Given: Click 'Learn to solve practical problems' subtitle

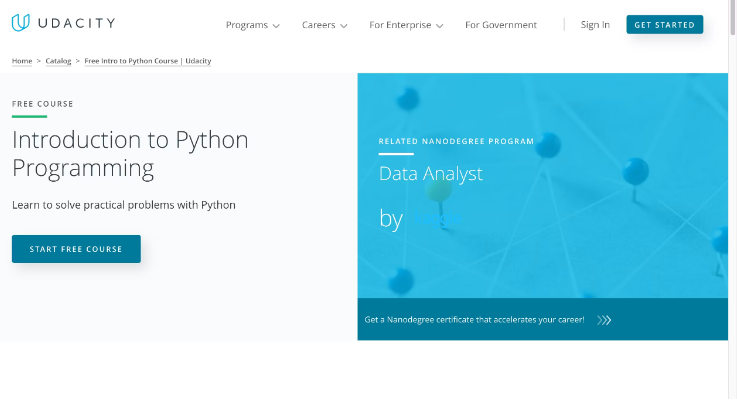Looking at the screenshot, I should click(124, 205).
